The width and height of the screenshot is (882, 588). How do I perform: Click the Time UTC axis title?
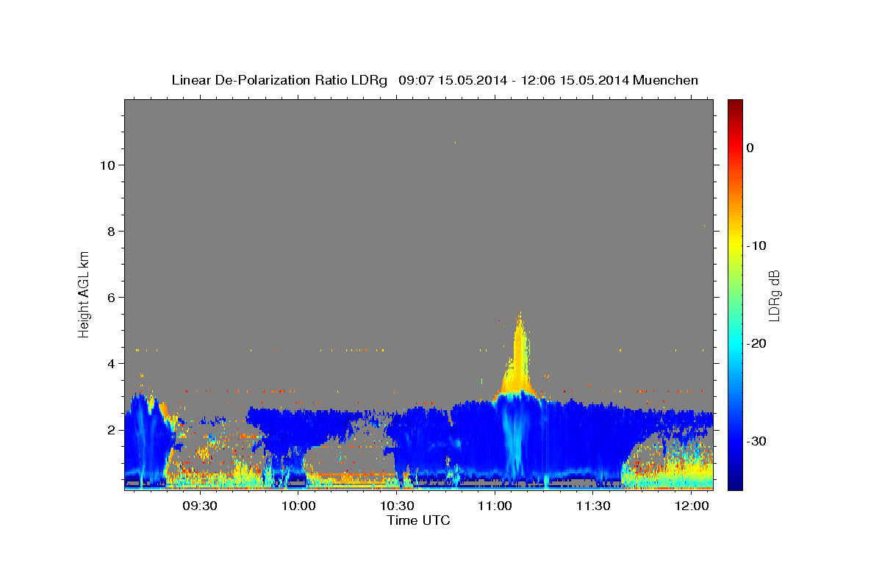[418, 520]
